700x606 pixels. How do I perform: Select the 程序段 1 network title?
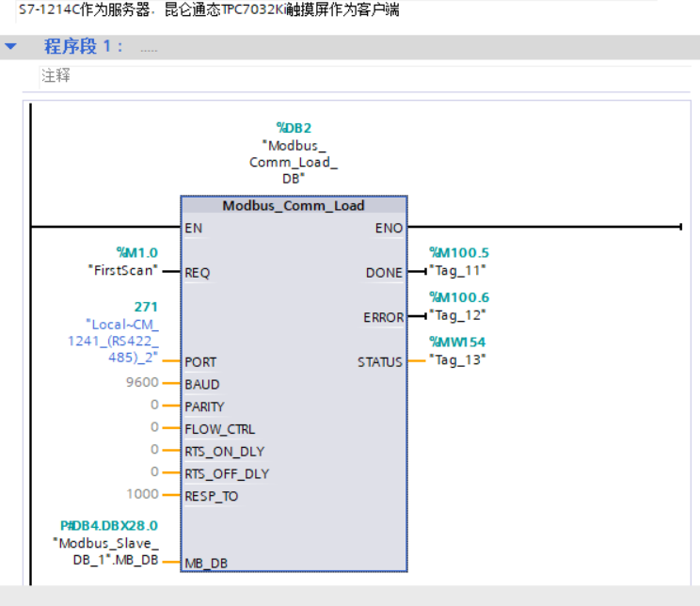pyautogui.click(x=83, y=47)
